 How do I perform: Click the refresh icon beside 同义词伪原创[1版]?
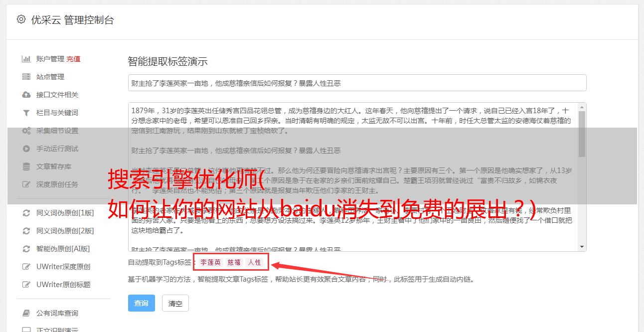click(26, 213)
